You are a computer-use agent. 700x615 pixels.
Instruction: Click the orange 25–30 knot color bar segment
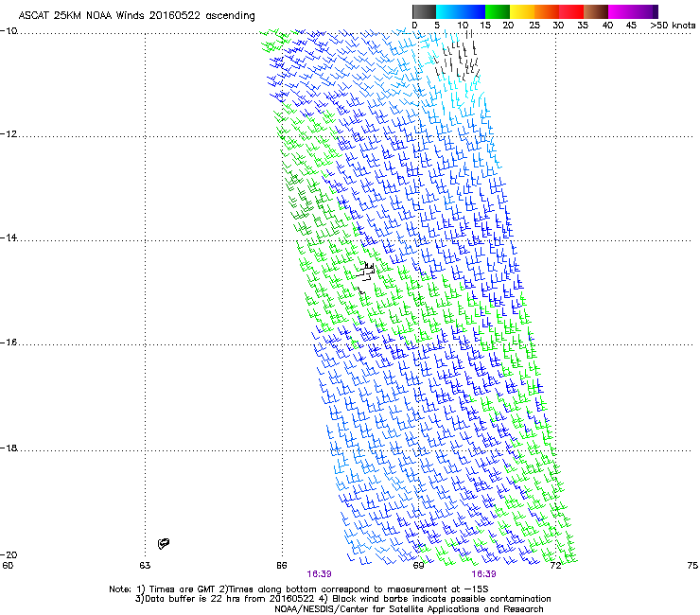pos(547,11)
